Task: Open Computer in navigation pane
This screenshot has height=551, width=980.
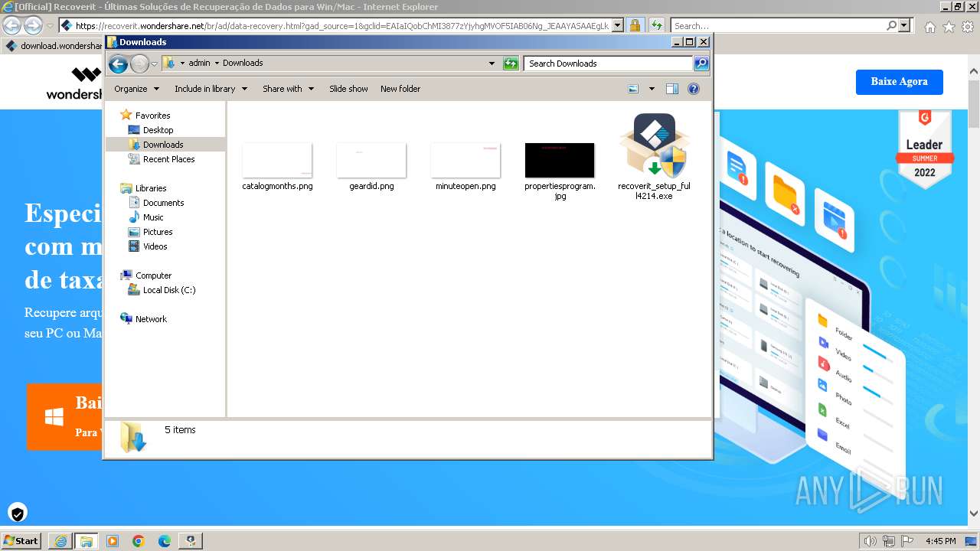Action: coord(153,275)
